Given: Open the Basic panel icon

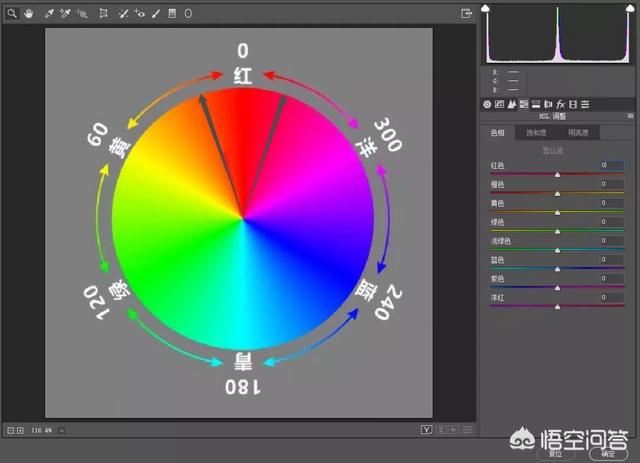Looking at the screenshot, I should [x=488, y=103].
